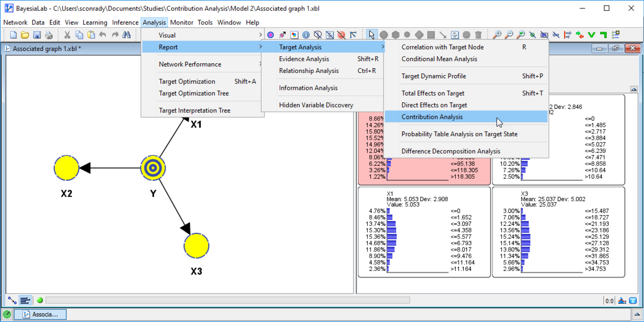Click the target node Y

coord(153,168)
